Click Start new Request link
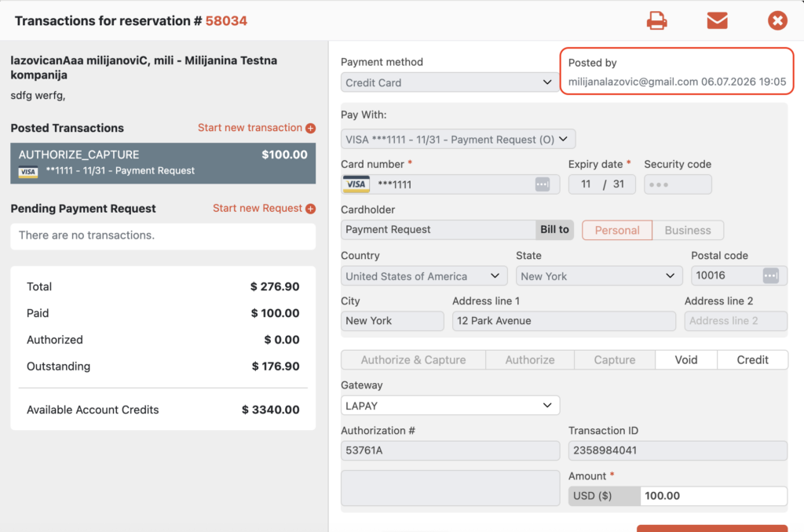The height and width of the screenshot is (532, 804). (258, 208)
